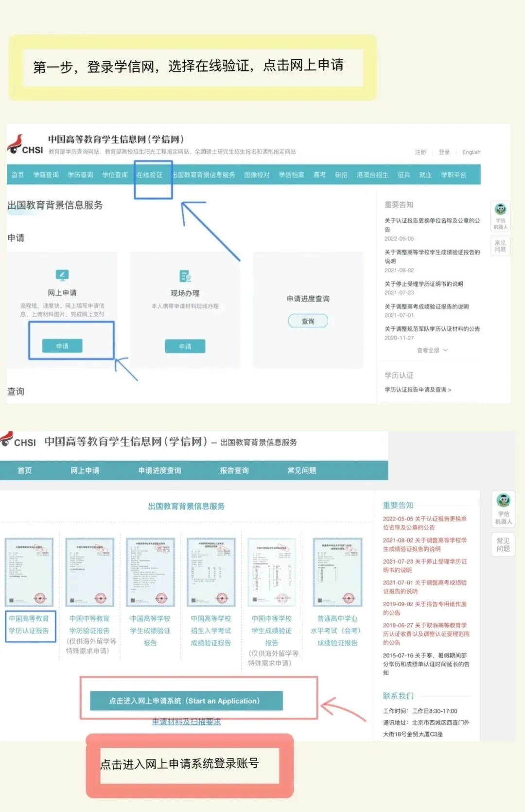The image size is (525, 812).
Task: Open the 学位查询 navigation item
Action: point(115,175)
